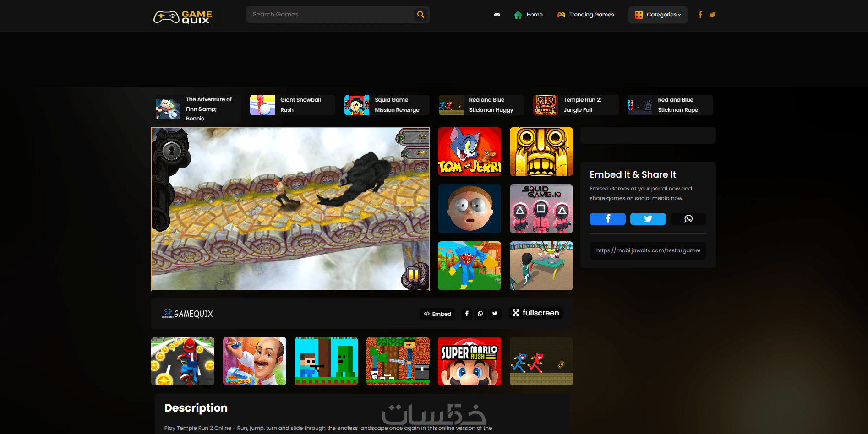The width and height of the screenshot is (868, 434).
Task: Click Facebook icon in the game toolbar
Action: tap(467, 314)
